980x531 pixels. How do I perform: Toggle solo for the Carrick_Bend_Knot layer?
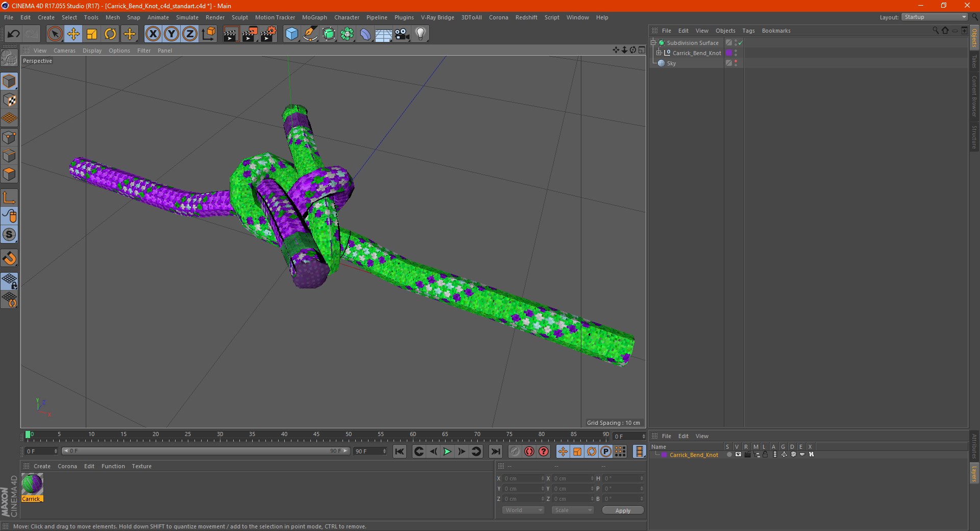729,454
